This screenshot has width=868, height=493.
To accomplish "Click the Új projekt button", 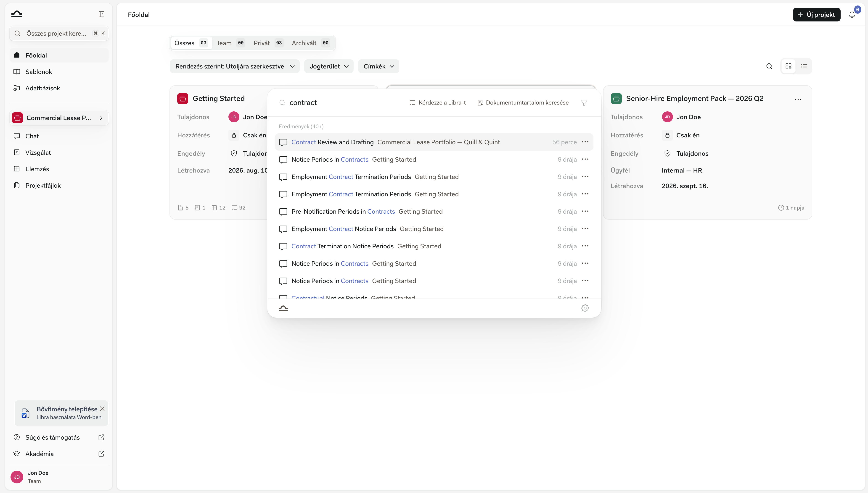I will tap(817, 15).
